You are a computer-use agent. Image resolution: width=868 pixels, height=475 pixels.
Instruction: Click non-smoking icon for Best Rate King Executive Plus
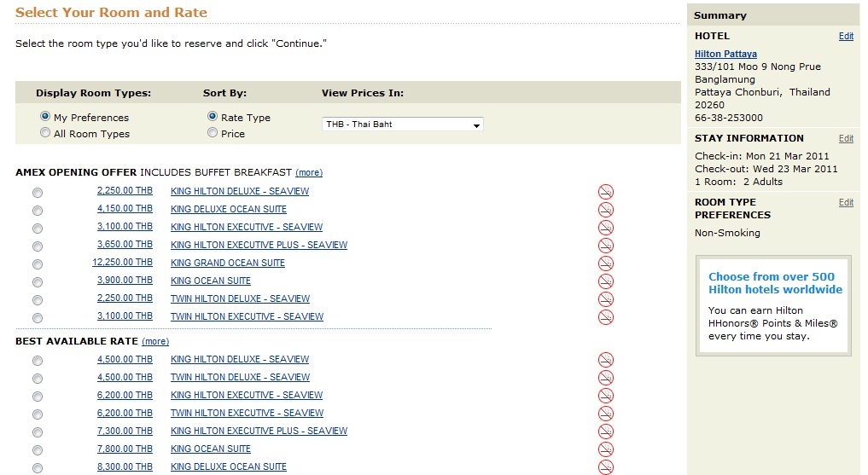pos(606,431)
